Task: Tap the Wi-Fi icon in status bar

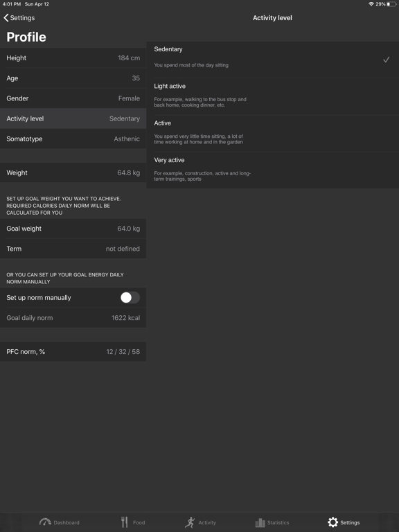Action: point(371,4)
